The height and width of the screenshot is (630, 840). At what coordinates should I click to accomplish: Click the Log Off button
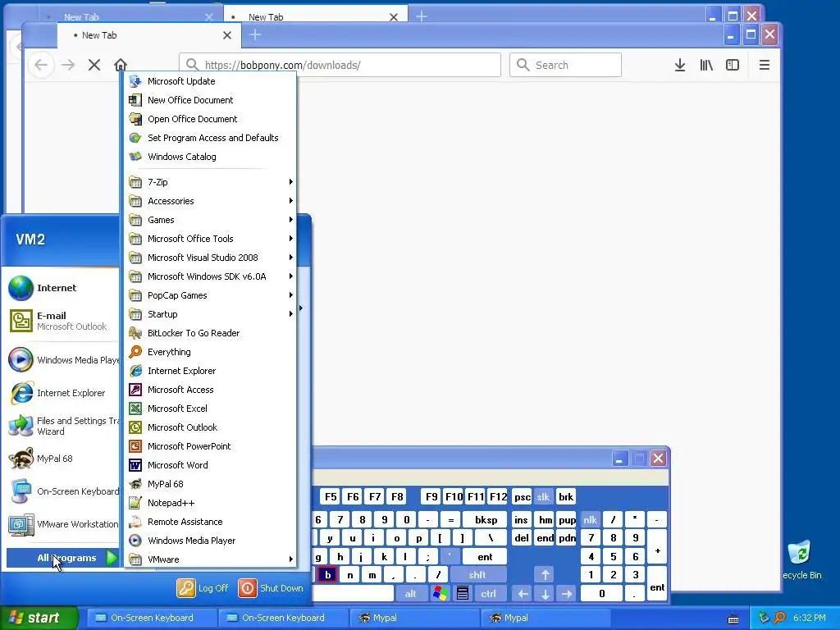point(203,587)
